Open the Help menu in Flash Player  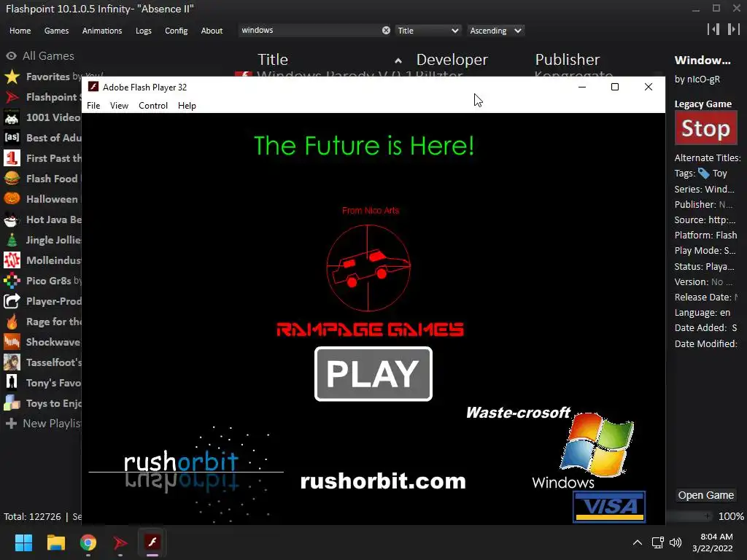pyautogui.click(x=187, y=106)
